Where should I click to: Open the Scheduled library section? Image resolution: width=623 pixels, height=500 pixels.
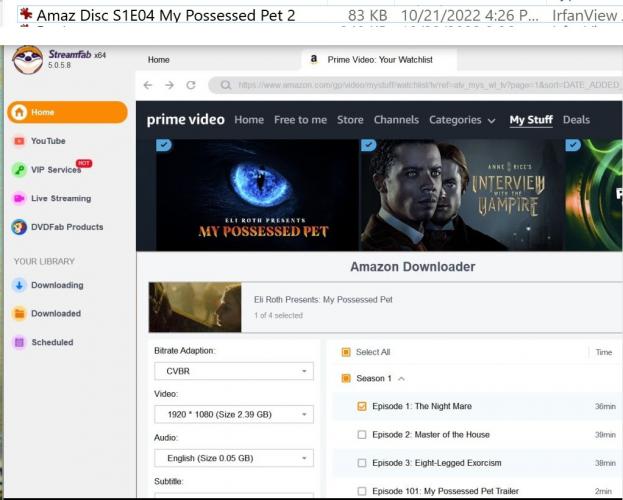[x=43, y=342]
